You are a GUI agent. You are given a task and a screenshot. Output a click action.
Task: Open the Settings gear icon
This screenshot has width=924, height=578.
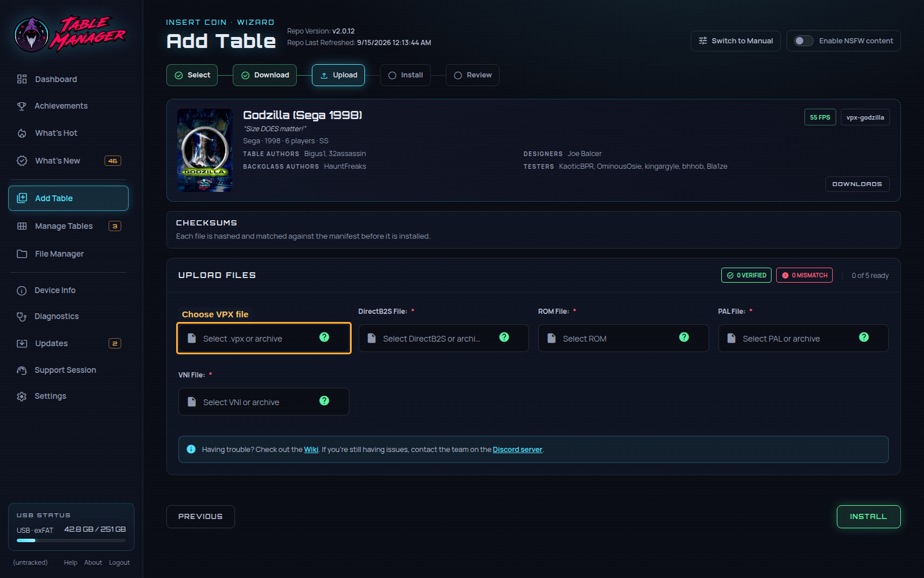click(x=22, y=397)
